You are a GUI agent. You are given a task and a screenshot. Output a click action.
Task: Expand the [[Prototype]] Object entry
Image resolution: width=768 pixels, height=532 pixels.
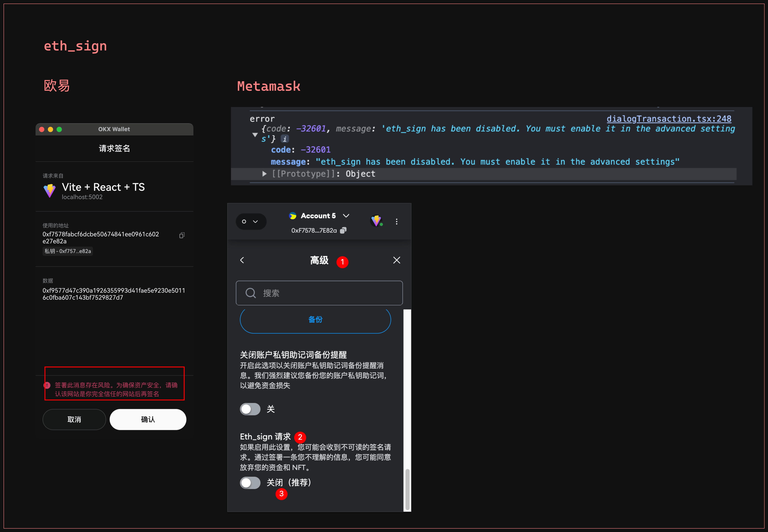pos(264,174)
